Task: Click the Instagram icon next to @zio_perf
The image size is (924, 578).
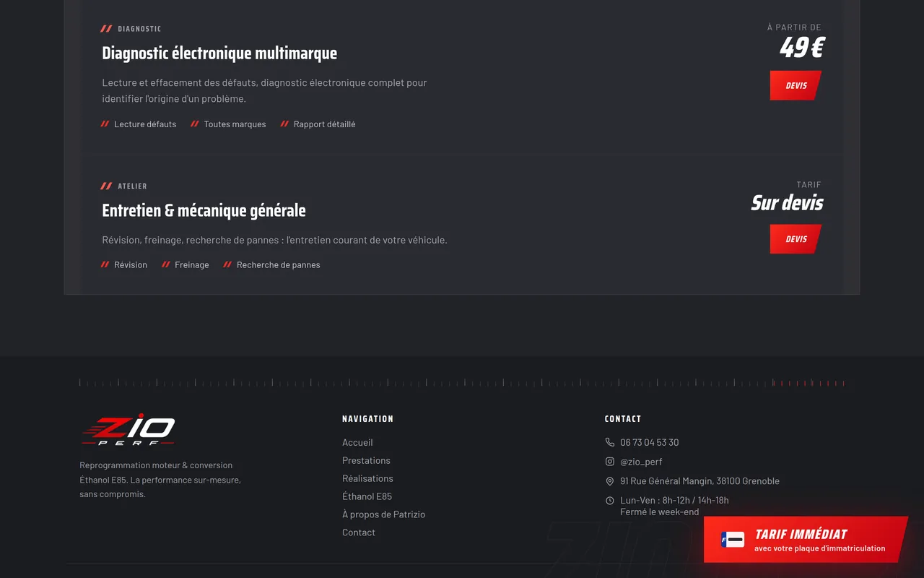Action: (x=610, y=462)
